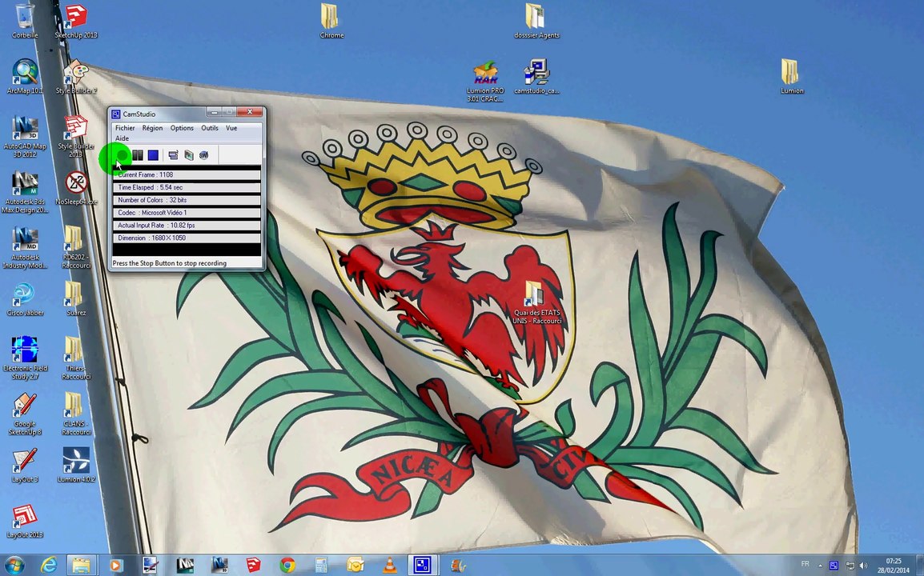This screenshot has height=576, width=924.
Task: Open Outlook from the taskbar
Action: 356,566
